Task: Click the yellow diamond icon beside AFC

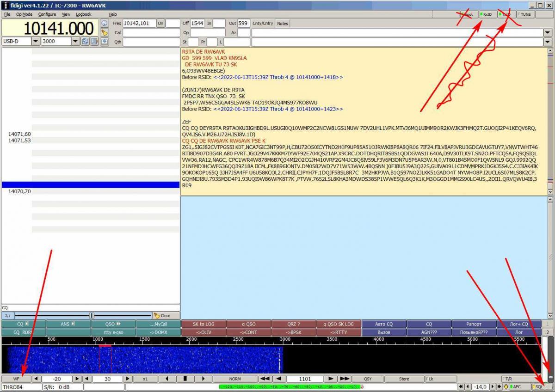Action: tap(506, 386)
